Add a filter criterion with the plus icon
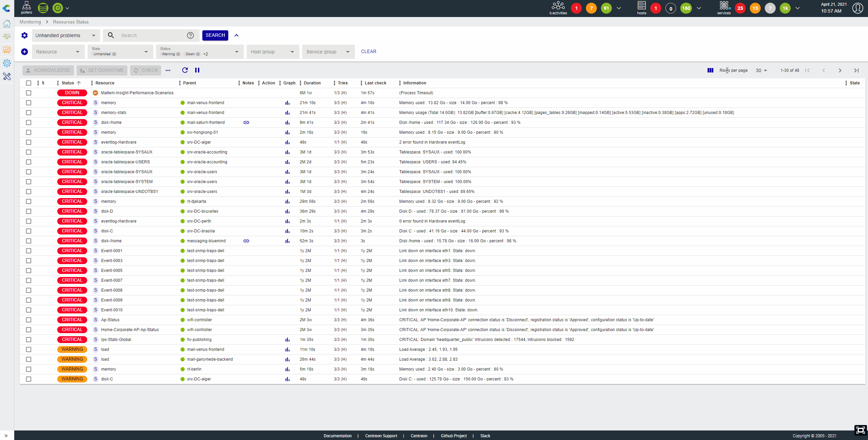This screenshot has height=440, width=868. coord(25,52)
